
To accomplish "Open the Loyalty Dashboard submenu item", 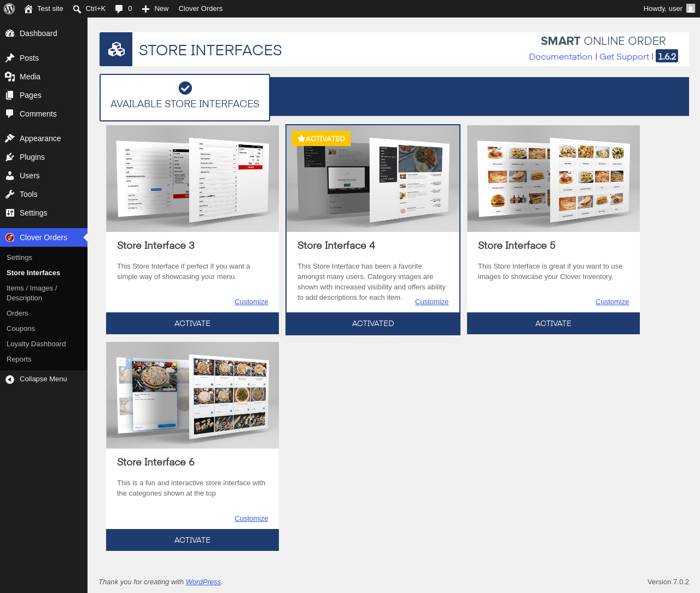I will (x=36, y=344).
